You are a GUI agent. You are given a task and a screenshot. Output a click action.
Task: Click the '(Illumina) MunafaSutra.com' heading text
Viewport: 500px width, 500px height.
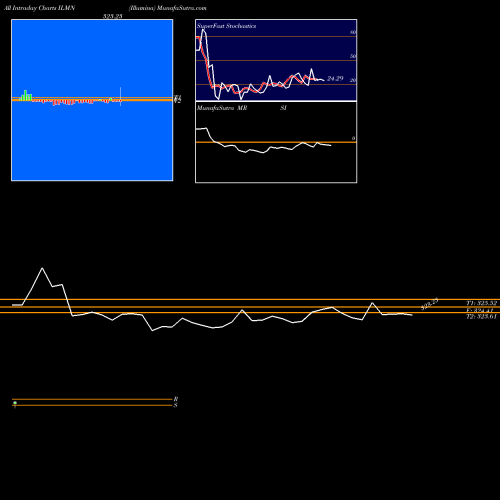168,8
